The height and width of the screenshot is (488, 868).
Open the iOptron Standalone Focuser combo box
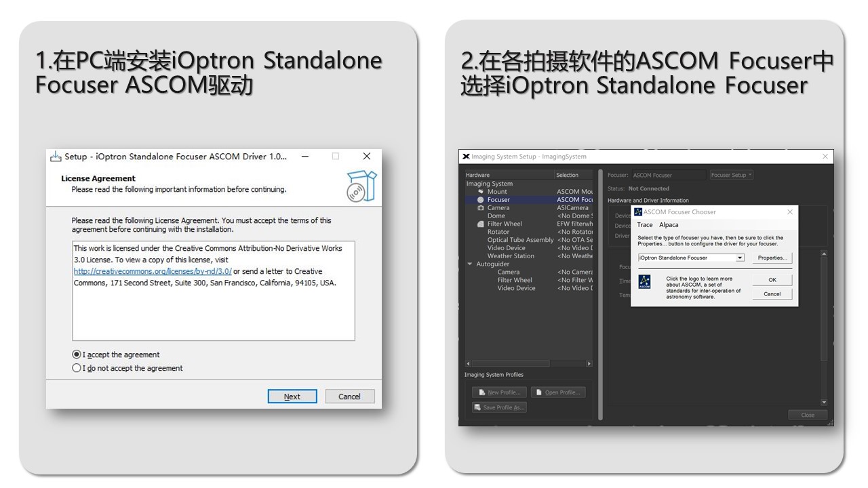tap(692, 258)
